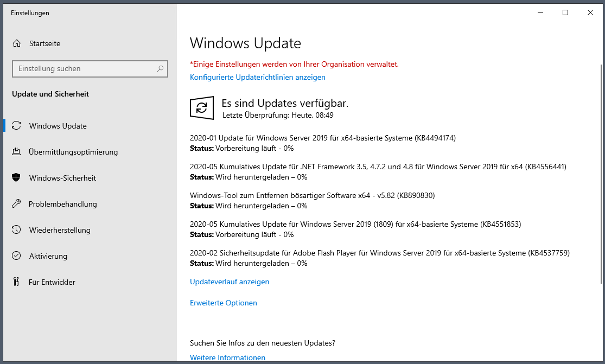Click the Windows Update sync icon in sidebar
This screenshot has width=605, height=364.
pos(16,125)
